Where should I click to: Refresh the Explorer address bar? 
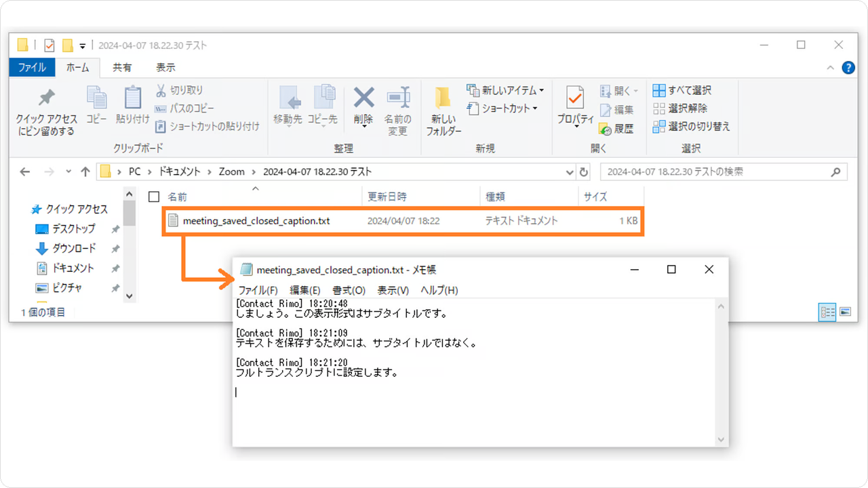coord(584,172)
